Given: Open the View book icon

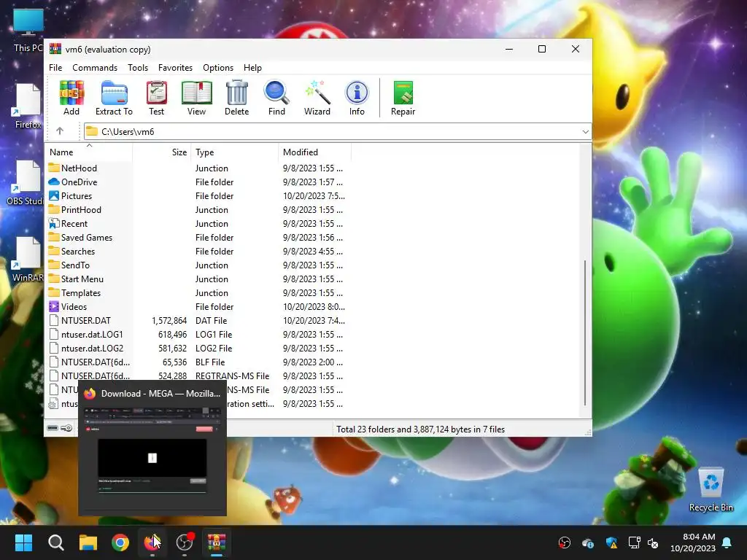Looking at the screenshot, I should [x=196, y=98].
